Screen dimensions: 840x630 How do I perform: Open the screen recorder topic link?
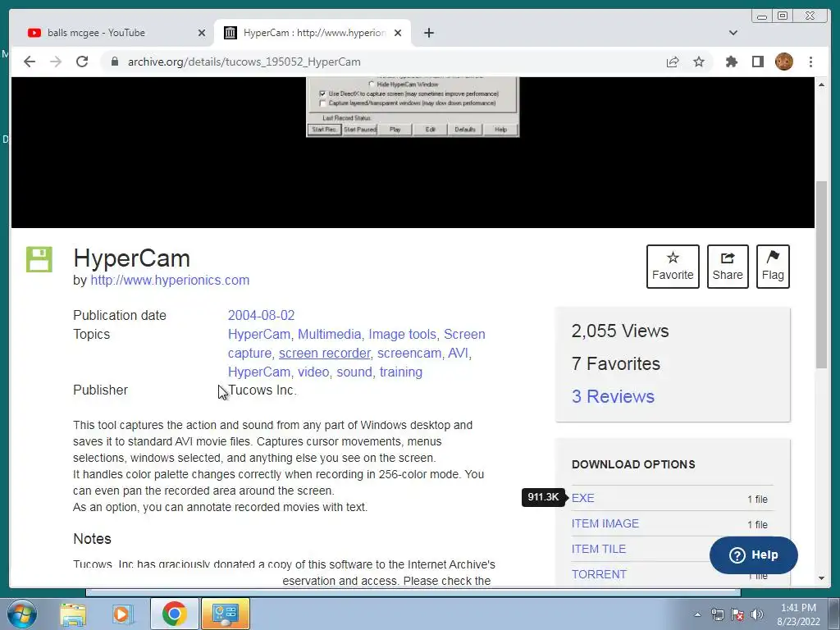(x=325, y=353)
